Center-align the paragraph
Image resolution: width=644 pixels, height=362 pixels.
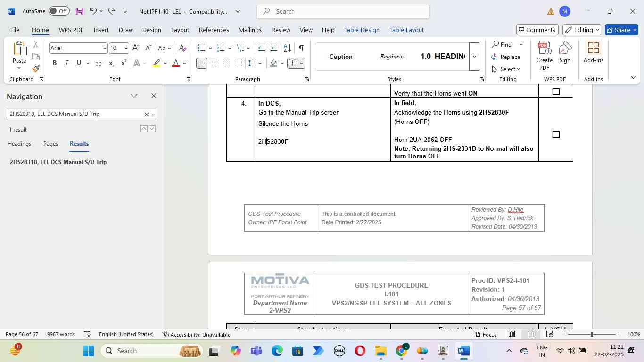click(x=214, y=63)
